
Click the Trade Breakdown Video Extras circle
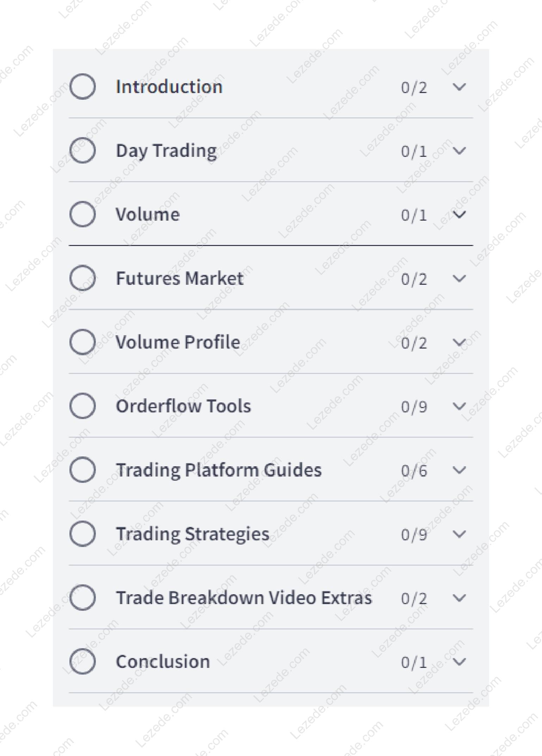82,597
